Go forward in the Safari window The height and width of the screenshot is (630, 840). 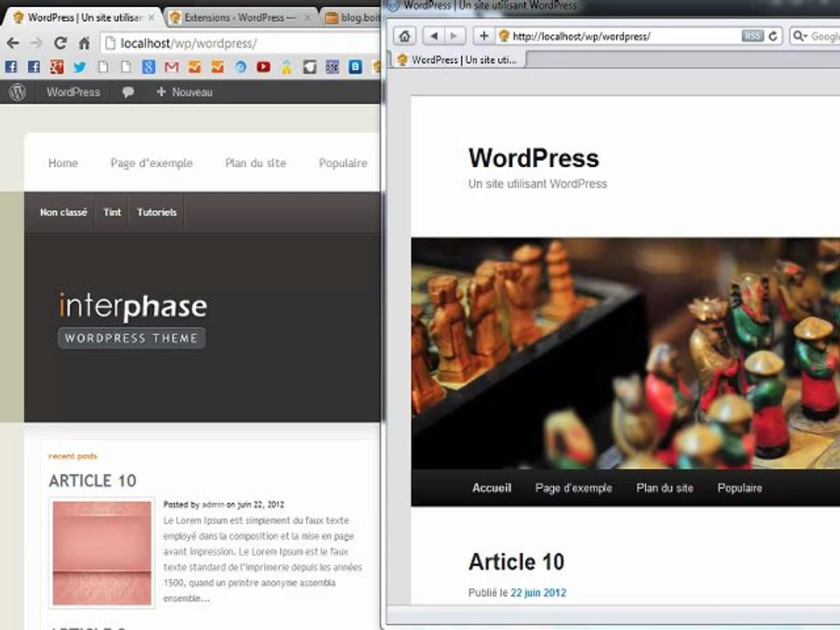pos(454,36)
